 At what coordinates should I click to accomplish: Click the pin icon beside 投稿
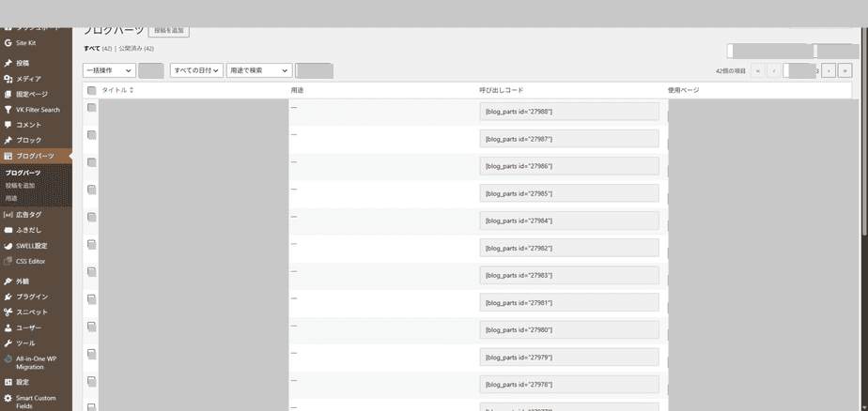coord(8,63)
